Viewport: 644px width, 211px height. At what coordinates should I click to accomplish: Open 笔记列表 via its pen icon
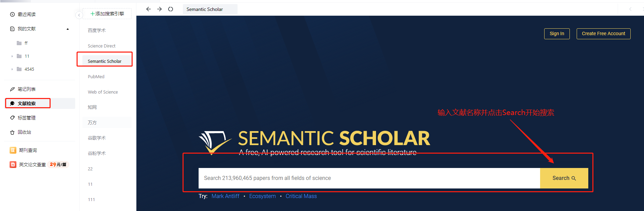coord(12,89)
